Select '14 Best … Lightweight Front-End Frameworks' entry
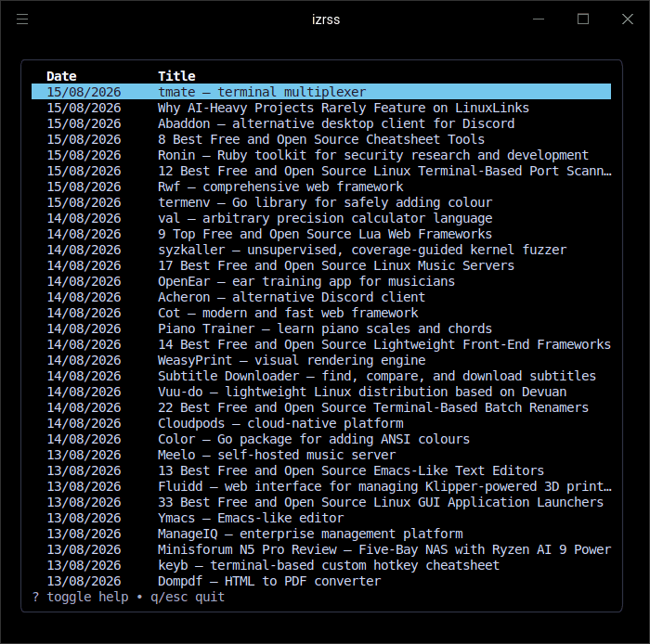Screen dimensions: 650x644 321,344
